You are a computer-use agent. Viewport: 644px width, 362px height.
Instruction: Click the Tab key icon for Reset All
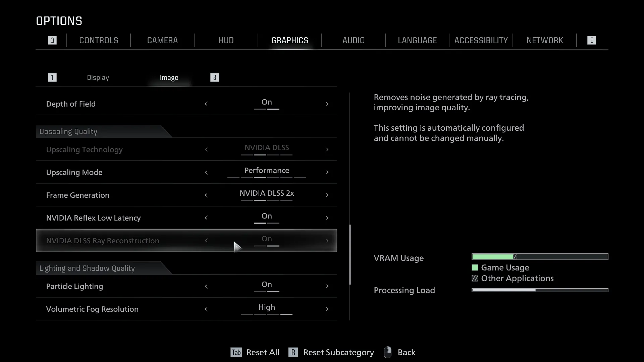(236, 352)
